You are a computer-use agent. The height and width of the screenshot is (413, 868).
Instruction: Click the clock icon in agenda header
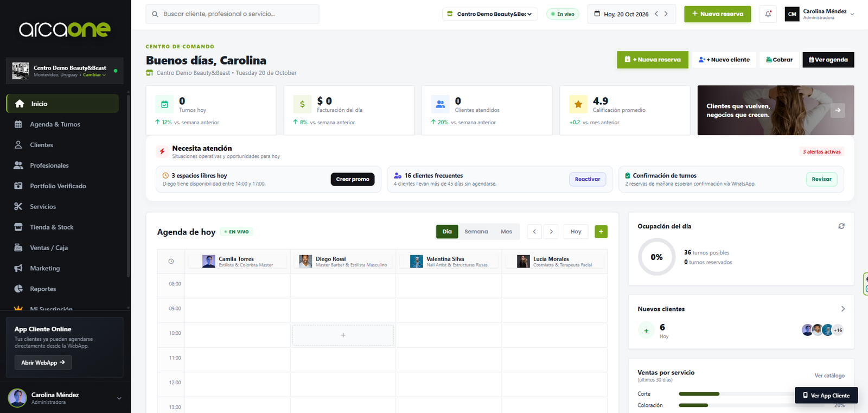(x=171, y=262)
